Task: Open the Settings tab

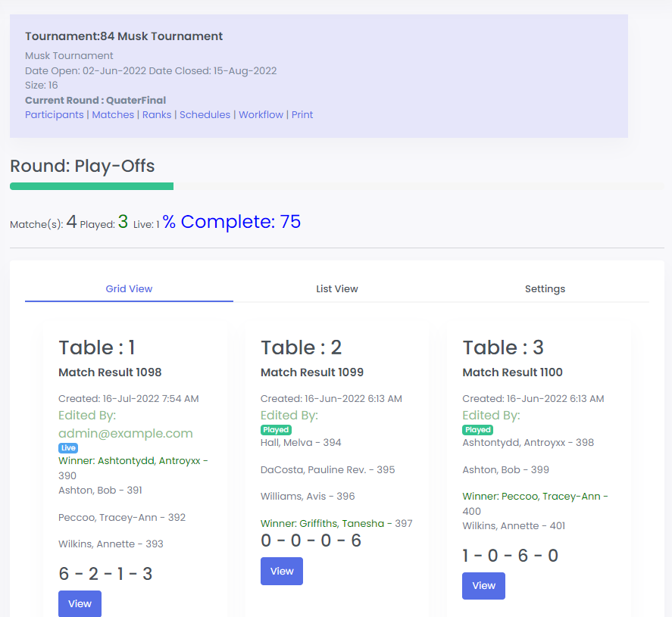Action: [x=545, y=289]
